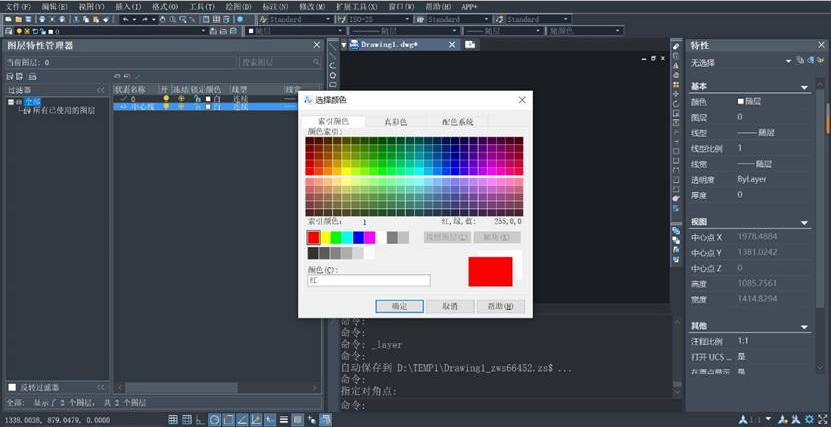
Task: Click the settings gear in status bar
Action: [808, 419]
